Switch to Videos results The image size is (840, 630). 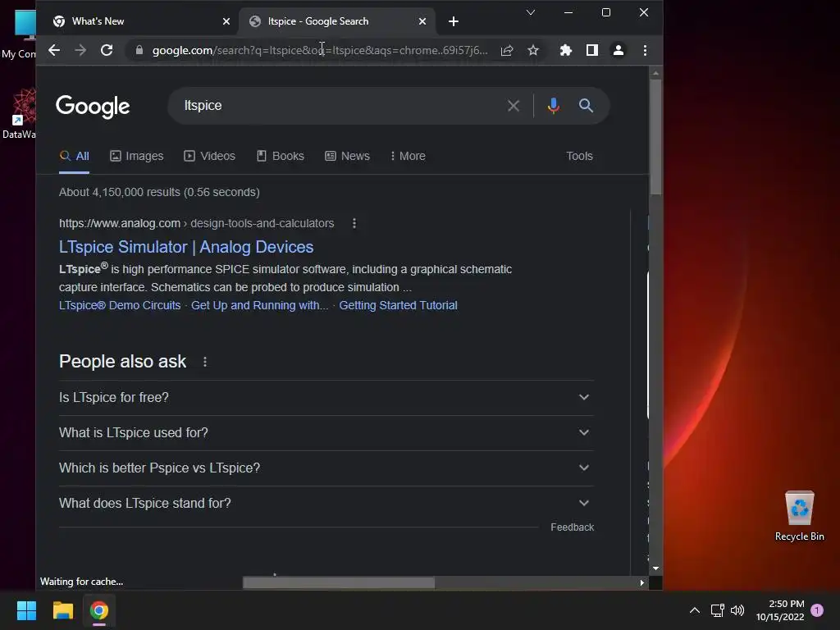[x=209, y=156]
